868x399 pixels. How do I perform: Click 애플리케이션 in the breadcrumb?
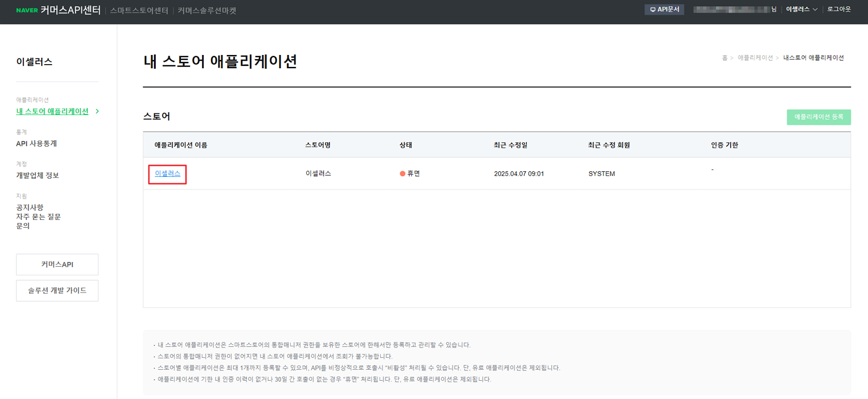(x=755, y=58)
